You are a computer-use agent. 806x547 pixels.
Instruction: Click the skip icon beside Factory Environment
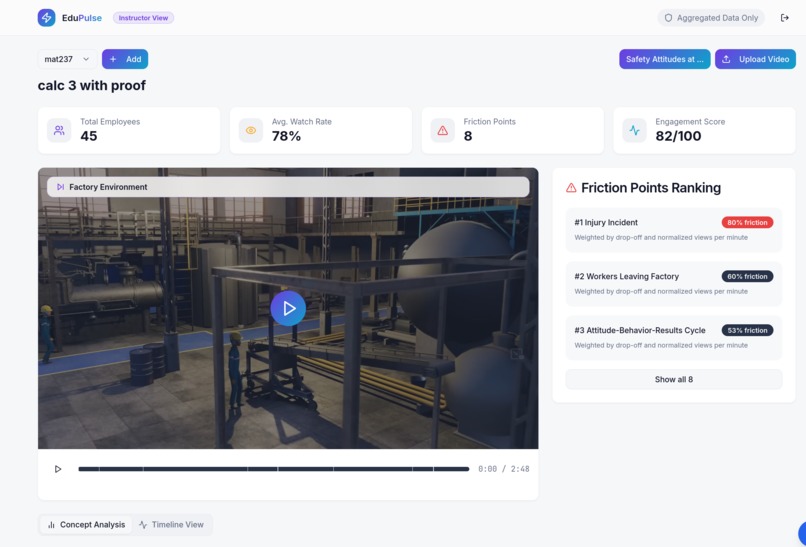[60, 187]
